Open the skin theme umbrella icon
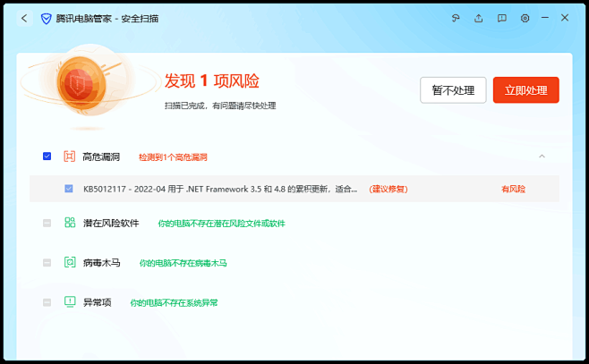Image resolution: width=589 pixels, height=364 pixels. tap(455, 18)
